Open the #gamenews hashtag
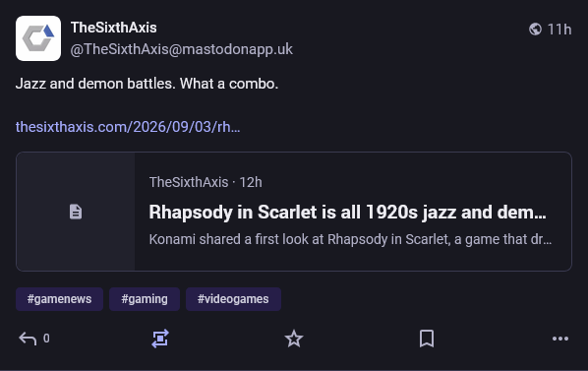The image size is (588, 371). pos(59,299)
